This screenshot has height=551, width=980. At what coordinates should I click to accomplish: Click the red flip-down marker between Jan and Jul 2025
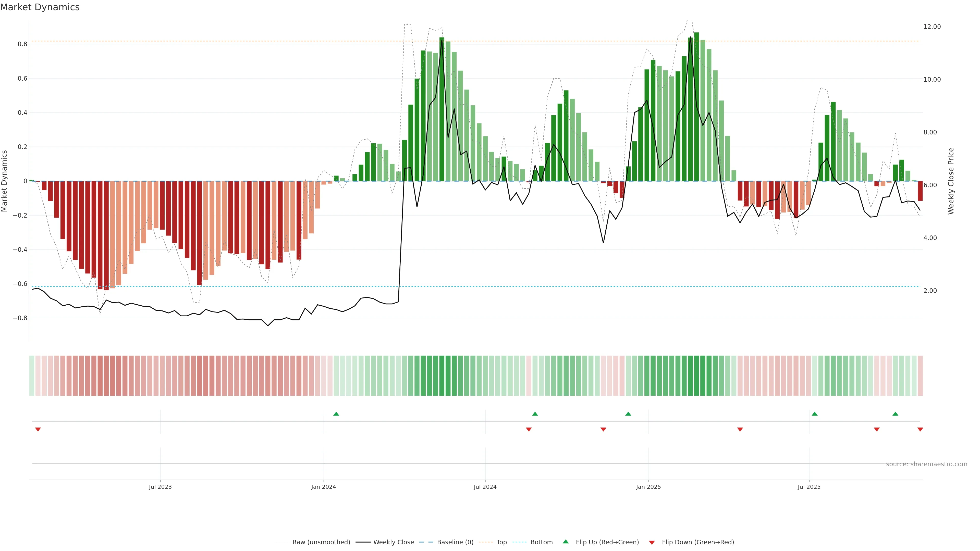pyautogui.click(x=740, y=429)
